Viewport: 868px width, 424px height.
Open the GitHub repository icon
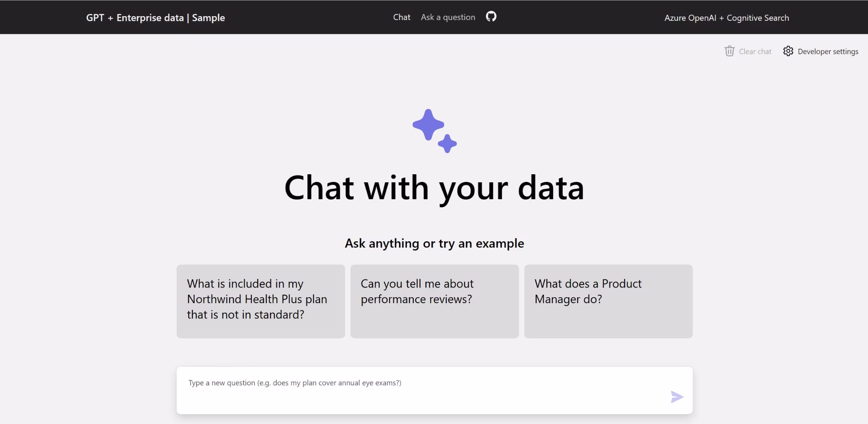(491, 17)
